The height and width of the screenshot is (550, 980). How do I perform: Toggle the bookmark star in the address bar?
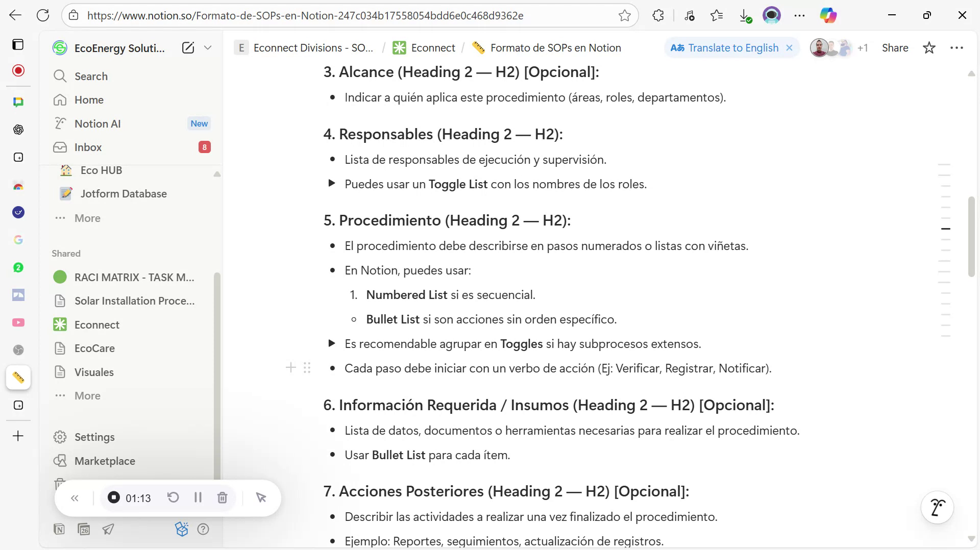coord(625,15)
